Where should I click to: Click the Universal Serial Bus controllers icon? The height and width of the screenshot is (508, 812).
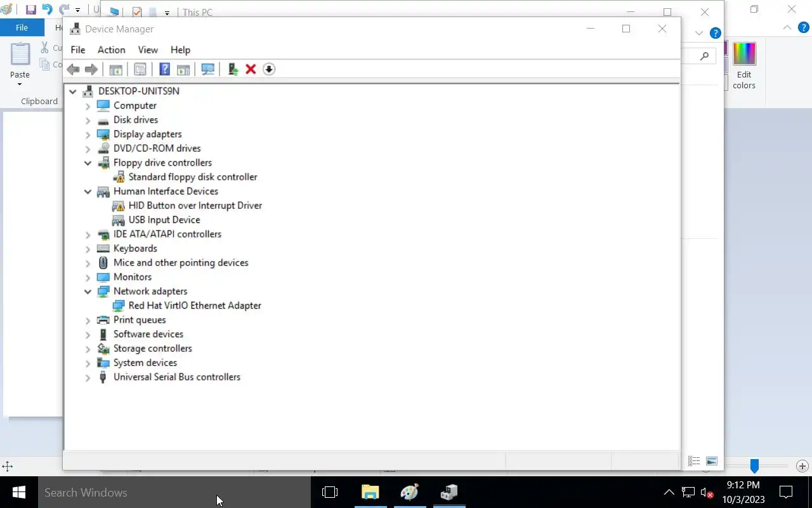pyautogui.click(x=103, y=377)
